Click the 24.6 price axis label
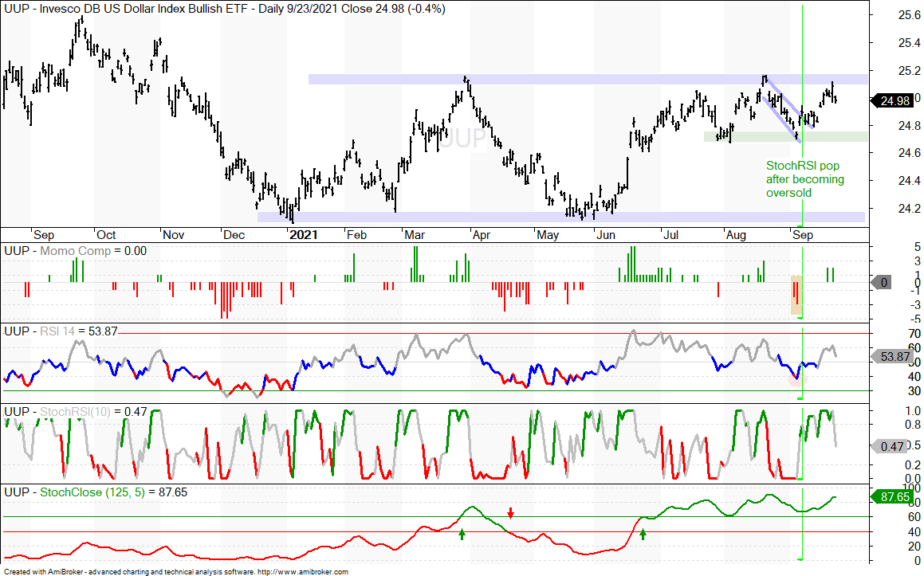This screenshot has width=924, height=576. click(x=910, y=153)
